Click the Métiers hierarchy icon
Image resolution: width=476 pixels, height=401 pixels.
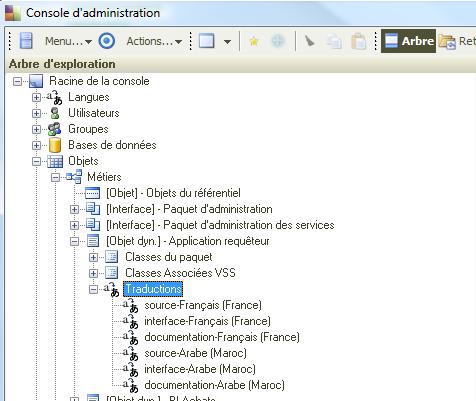[74, 177]
